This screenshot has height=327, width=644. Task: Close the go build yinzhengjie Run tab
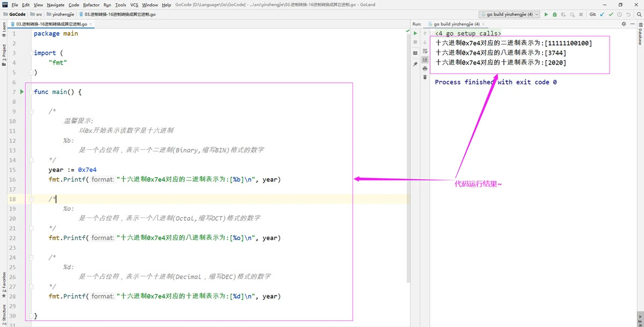(484, 24)
